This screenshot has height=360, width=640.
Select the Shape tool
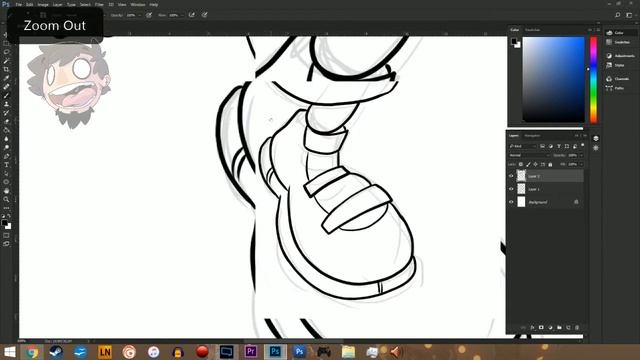[x=7, y=182]
